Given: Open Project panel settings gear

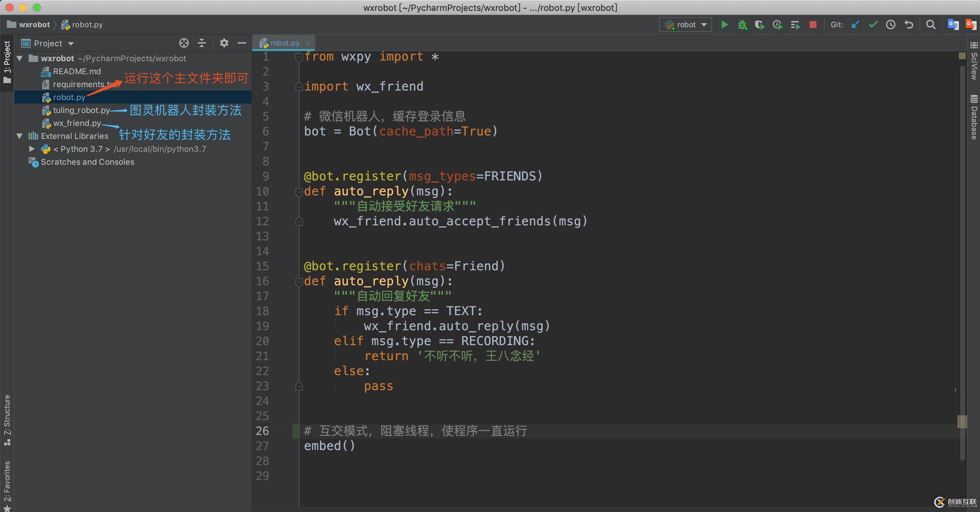Looking at the screenshot, I should (x=224, y=43).
